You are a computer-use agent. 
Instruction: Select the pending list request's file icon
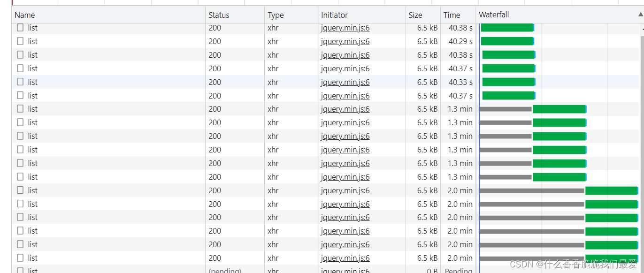[x=20, y=271]
